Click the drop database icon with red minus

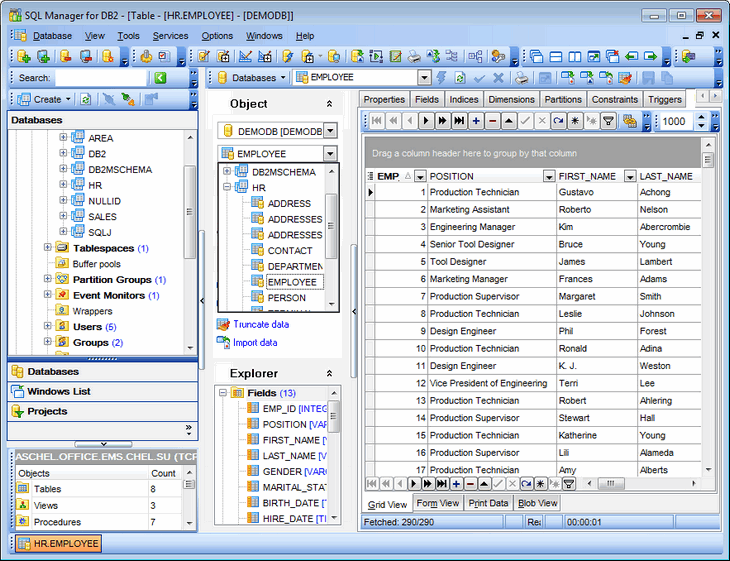tap(66, 56)
